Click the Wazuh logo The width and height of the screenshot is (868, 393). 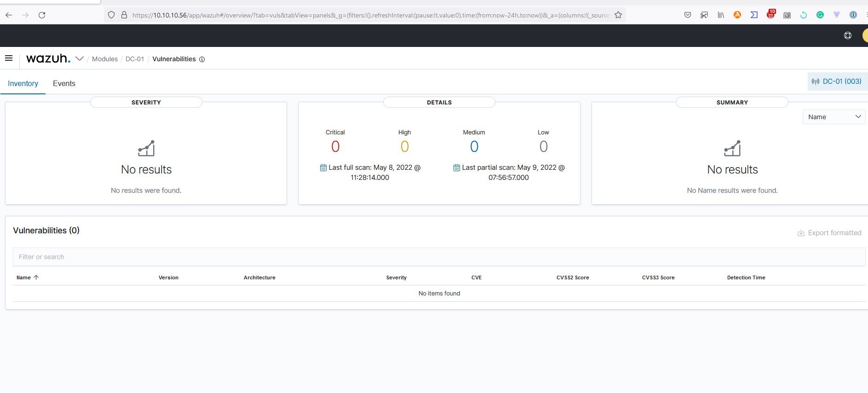click(x=48, y=58)
